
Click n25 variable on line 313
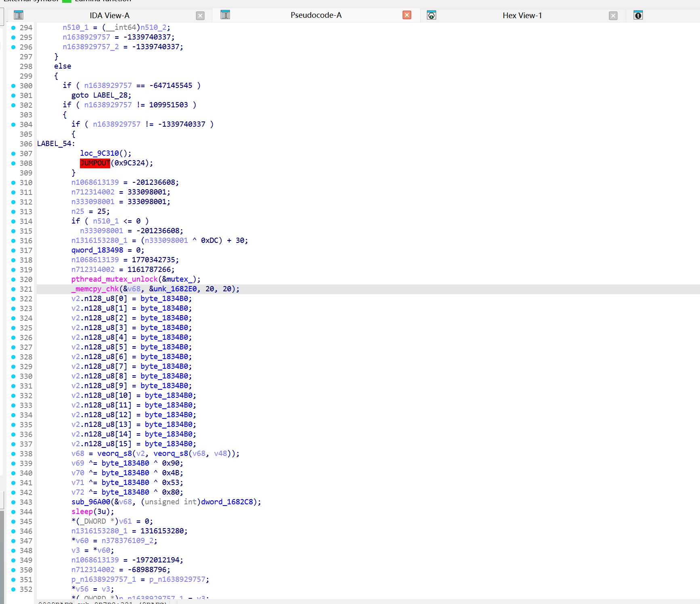click(78, 211)
